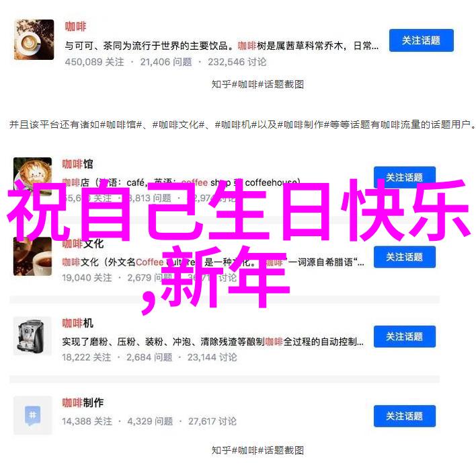The height and width of the screenshot is (471, 476).
Task: Open the 咖啡文化 topic title link
Action: point(83,244)
